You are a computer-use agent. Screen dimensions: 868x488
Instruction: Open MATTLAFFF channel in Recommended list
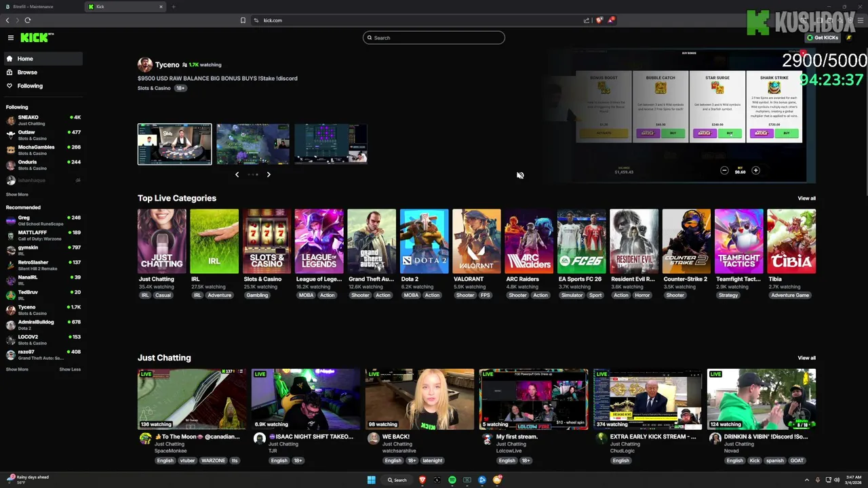pos(43,236)
